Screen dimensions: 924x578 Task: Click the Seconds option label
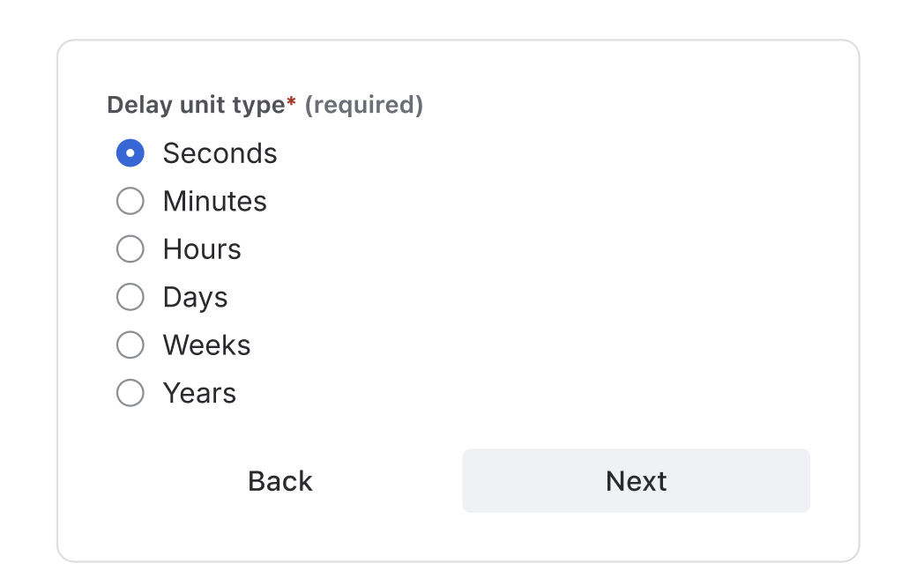(x=220, y=152)
